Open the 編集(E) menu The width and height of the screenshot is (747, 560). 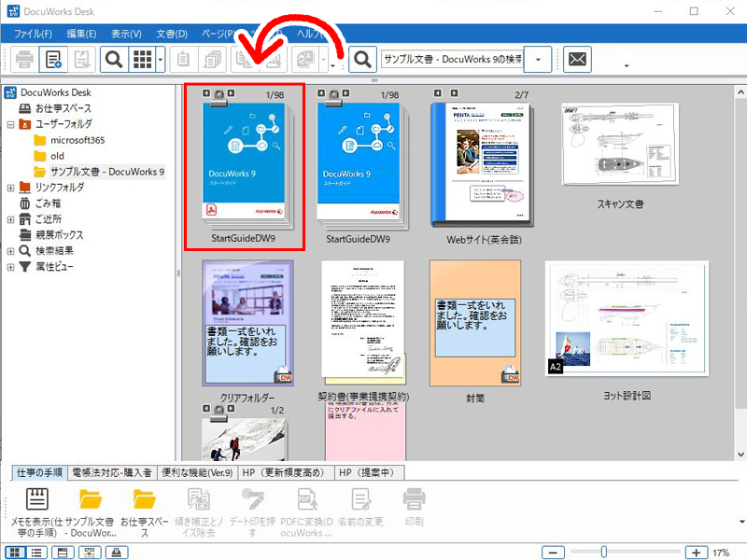click(81, 34)
